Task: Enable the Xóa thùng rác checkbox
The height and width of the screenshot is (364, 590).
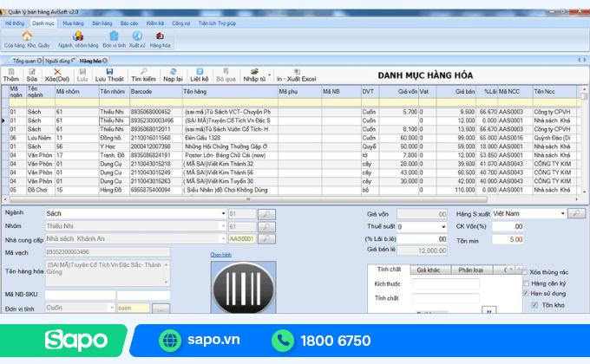Action: coord(525,272)
